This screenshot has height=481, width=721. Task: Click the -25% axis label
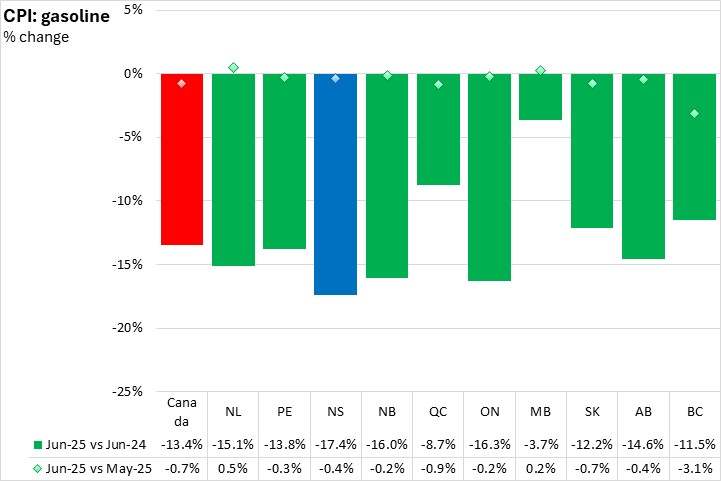(x=129, y=391)
